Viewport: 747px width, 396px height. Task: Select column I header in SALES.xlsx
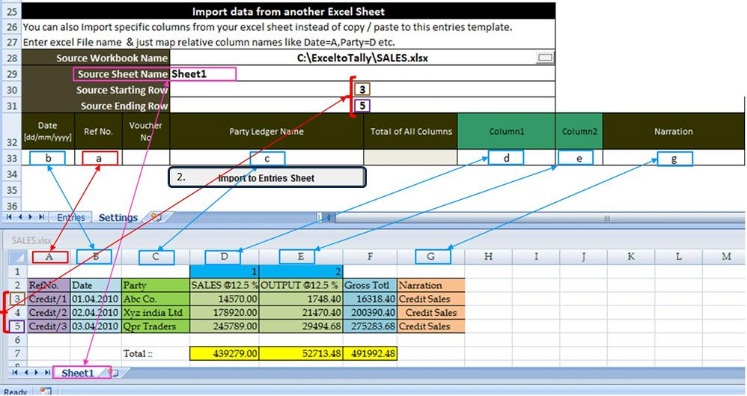click(536, 257)
